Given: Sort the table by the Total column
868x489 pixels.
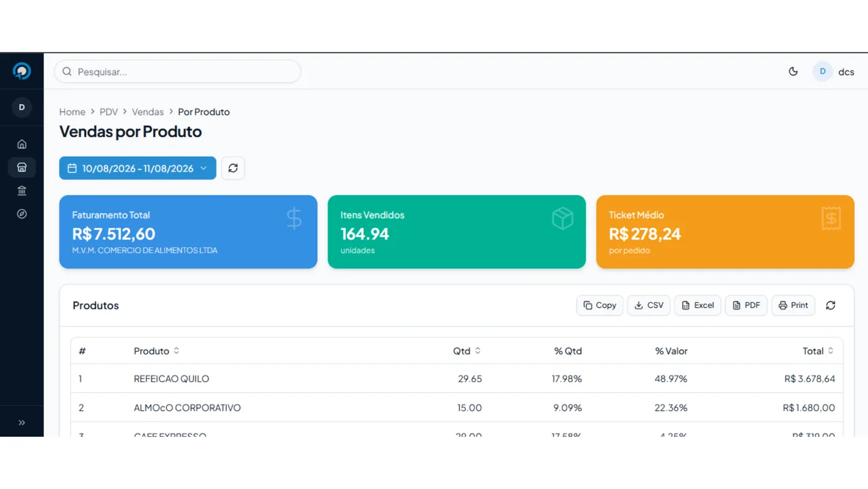Looking at the screenshot, I should pyautogui.click(x=818, y=351).
